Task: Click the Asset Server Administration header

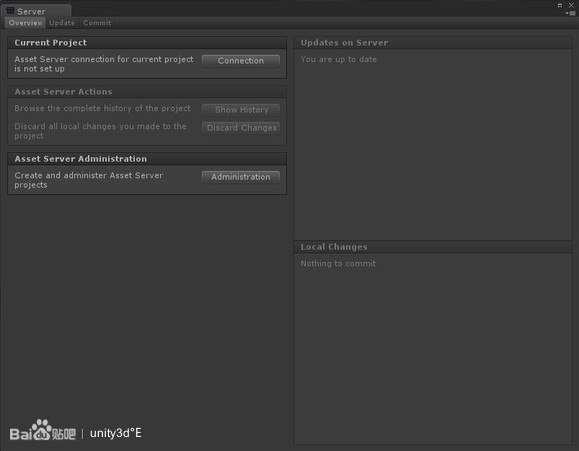Action: 147,159
